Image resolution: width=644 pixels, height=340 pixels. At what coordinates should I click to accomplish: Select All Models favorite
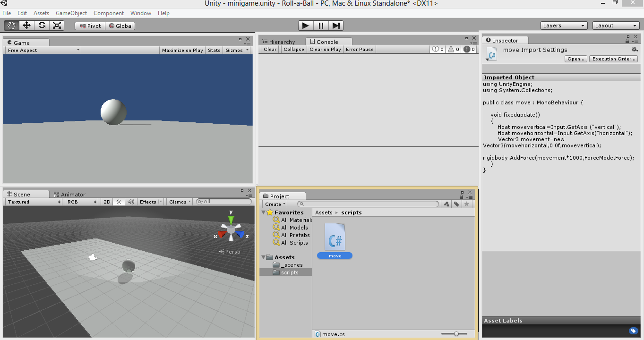tap(290, 228)
